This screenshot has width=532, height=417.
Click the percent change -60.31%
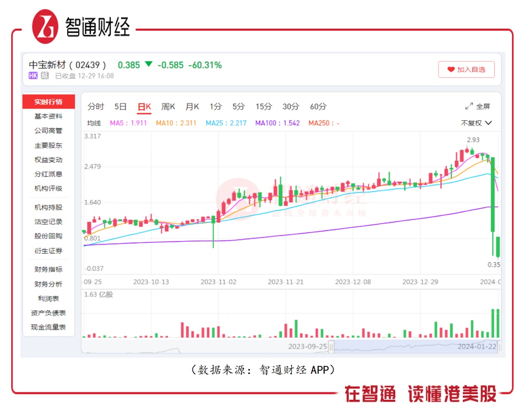[x=205, y=65]
